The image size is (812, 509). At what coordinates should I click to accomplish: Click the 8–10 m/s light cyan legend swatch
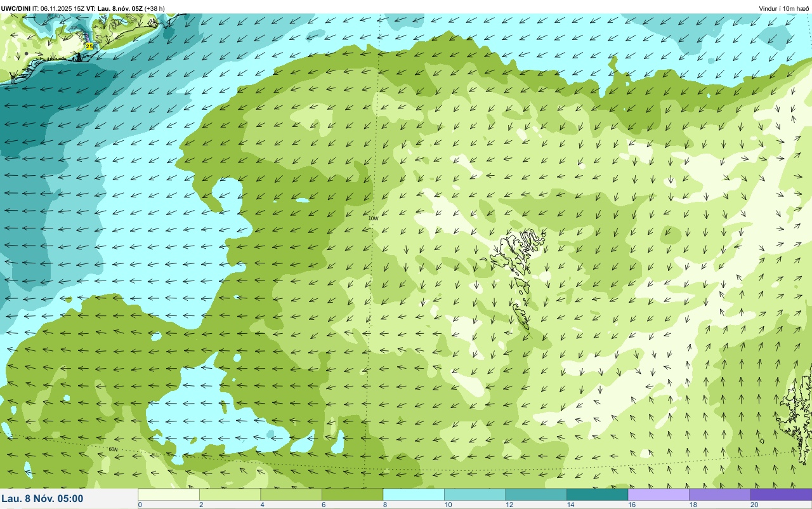tap(414, 494)
